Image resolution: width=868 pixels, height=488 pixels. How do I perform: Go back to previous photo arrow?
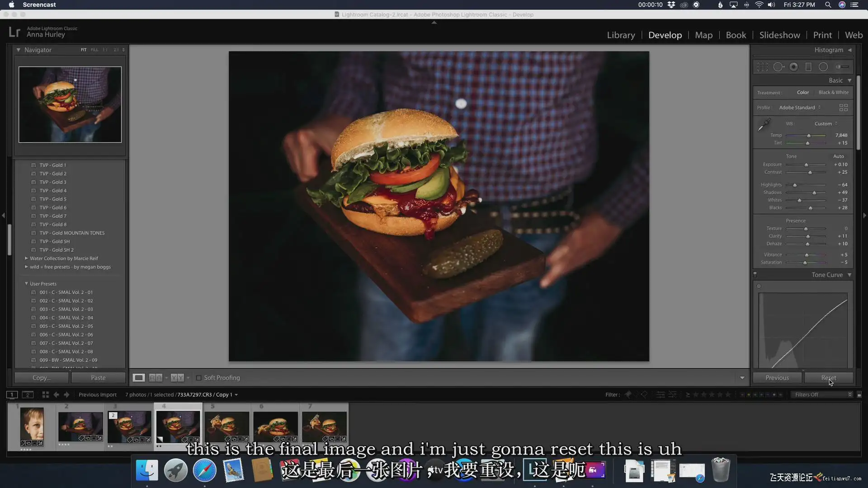(57, 394)
